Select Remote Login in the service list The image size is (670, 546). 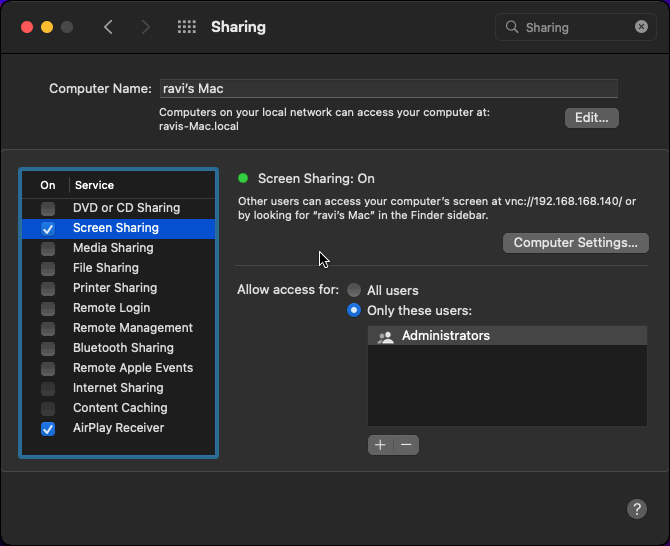tap(111, 308)
